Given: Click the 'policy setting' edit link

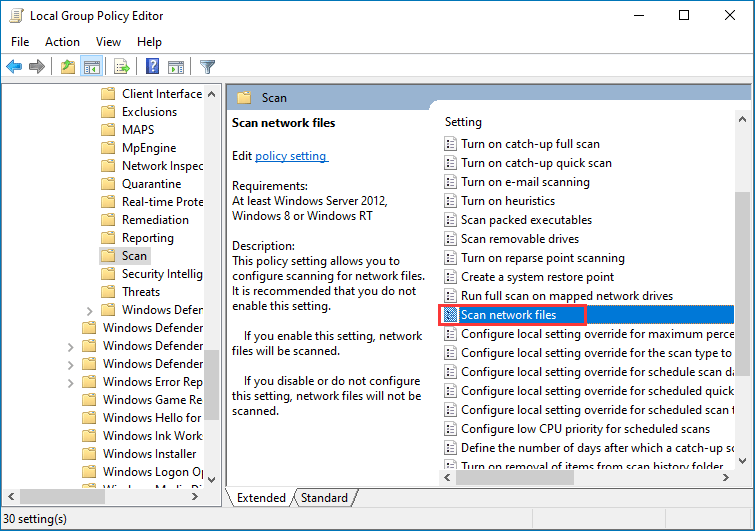Looking at the screenshot, I should click(291, 156).
